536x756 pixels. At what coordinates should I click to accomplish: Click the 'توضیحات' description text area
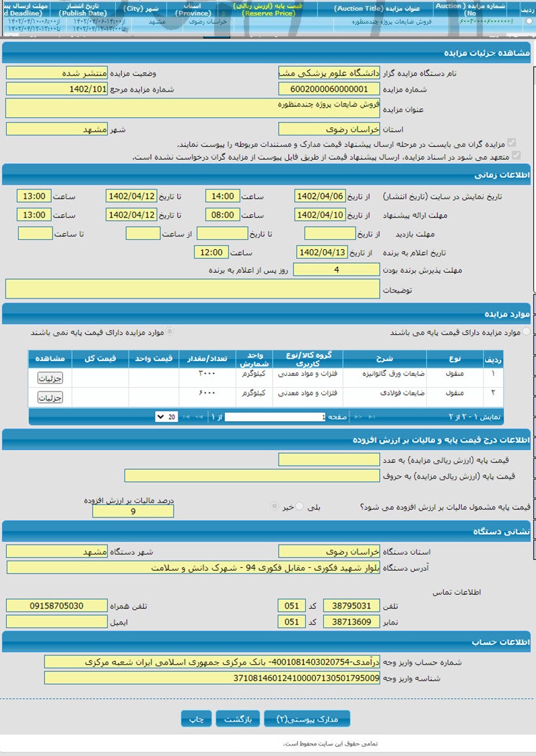coord(193,289)
